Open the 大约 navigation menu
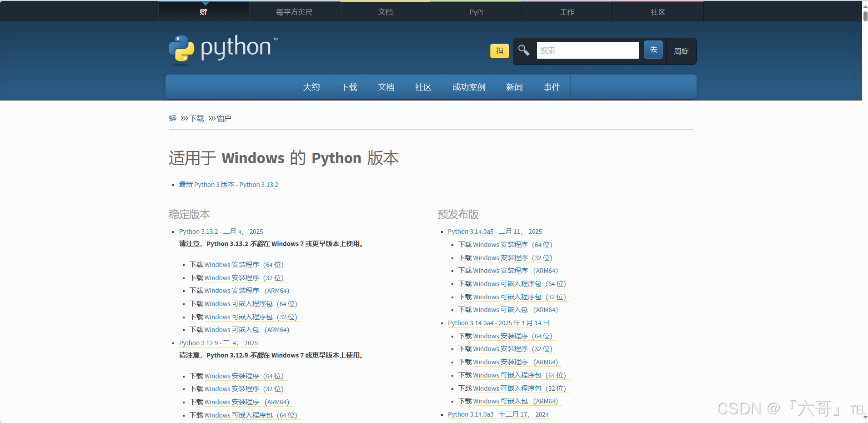The height and width of the screenshot is (423, 868). point(311,87)
